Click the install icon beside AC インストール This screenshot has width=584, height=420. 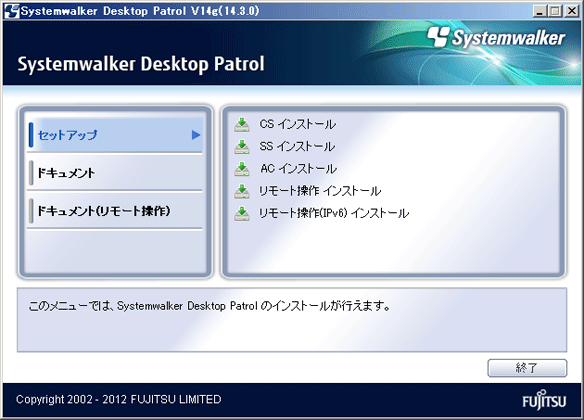pos(242,169)
